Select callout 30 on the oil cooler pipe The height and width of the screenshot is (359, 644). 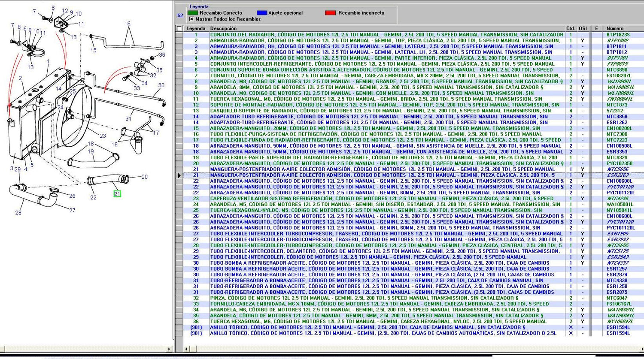pyautogui.click(x=161, y=85)
